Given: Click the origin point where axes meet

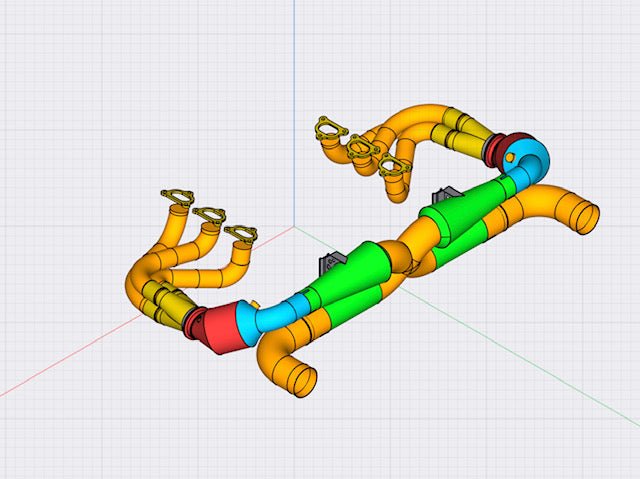Looking at the screenshot, I should 294,225.
